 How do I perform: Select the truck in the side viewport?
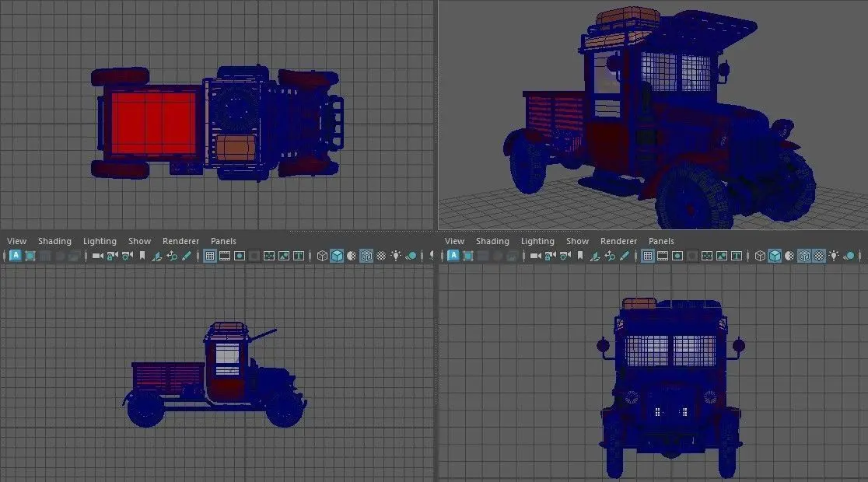[214, 375]
